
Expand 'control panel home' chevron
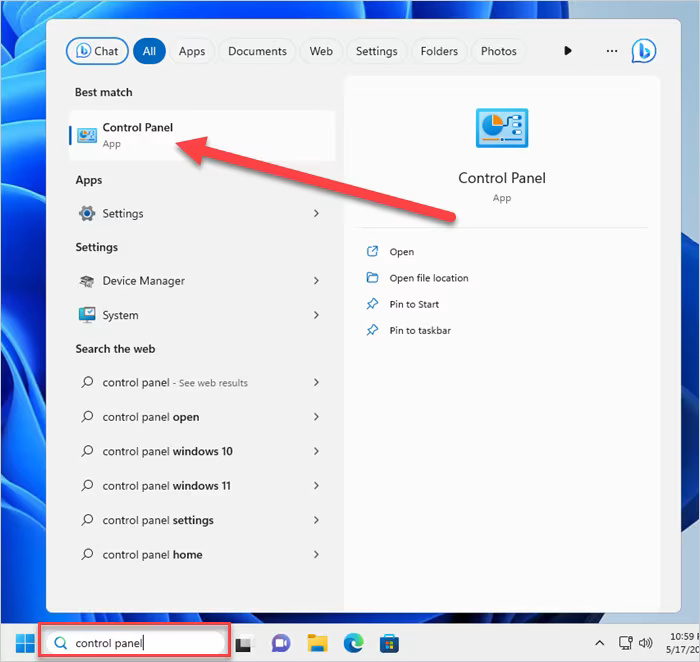[316, 554]
